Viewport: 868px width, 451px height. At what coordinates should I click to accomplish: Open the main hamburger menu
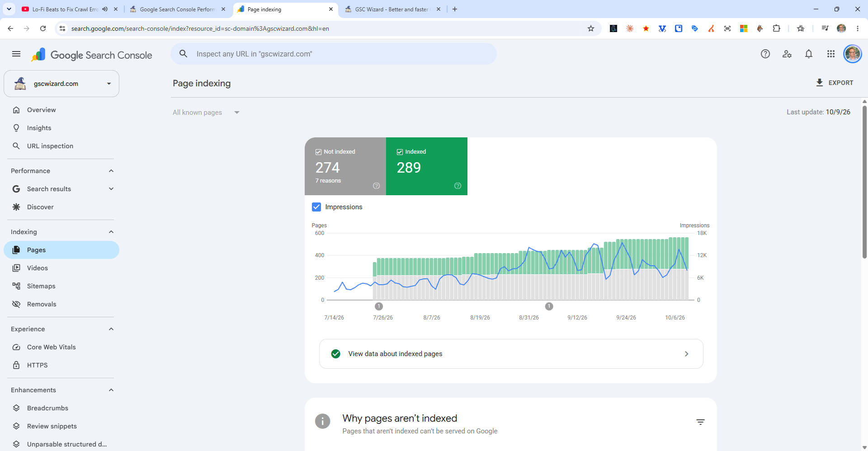pyautogui.click(x=16, y=54)
